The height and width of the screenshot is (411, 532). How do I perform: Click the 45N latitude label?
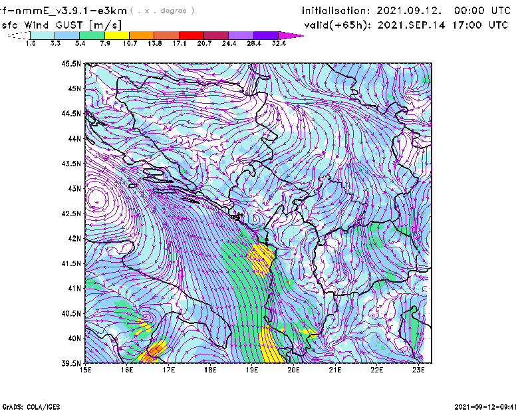[74, 88]
